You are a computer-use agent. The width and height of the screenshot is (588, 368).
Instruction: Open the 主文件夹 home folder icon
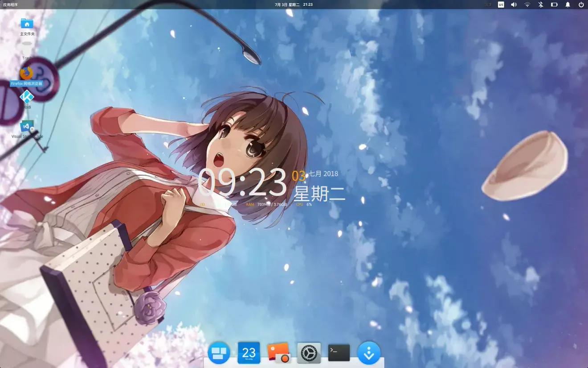click(x=27, y=24)
